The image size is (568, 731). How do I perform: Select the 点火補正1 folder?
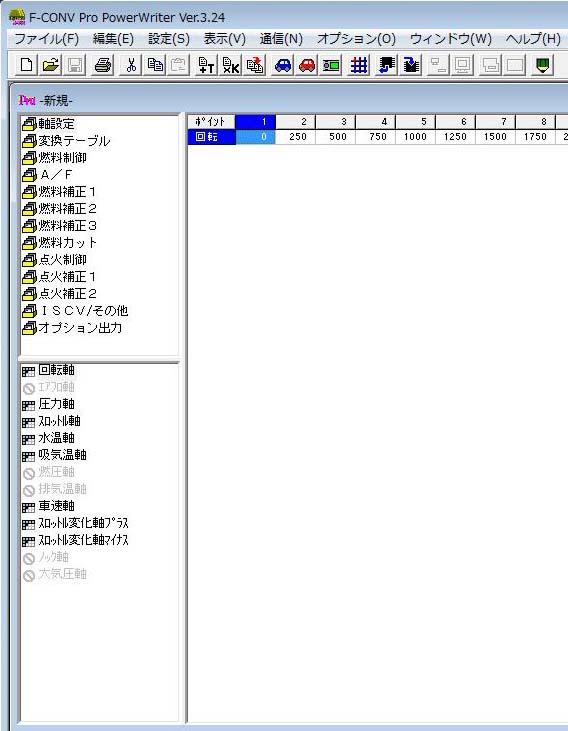59,276
